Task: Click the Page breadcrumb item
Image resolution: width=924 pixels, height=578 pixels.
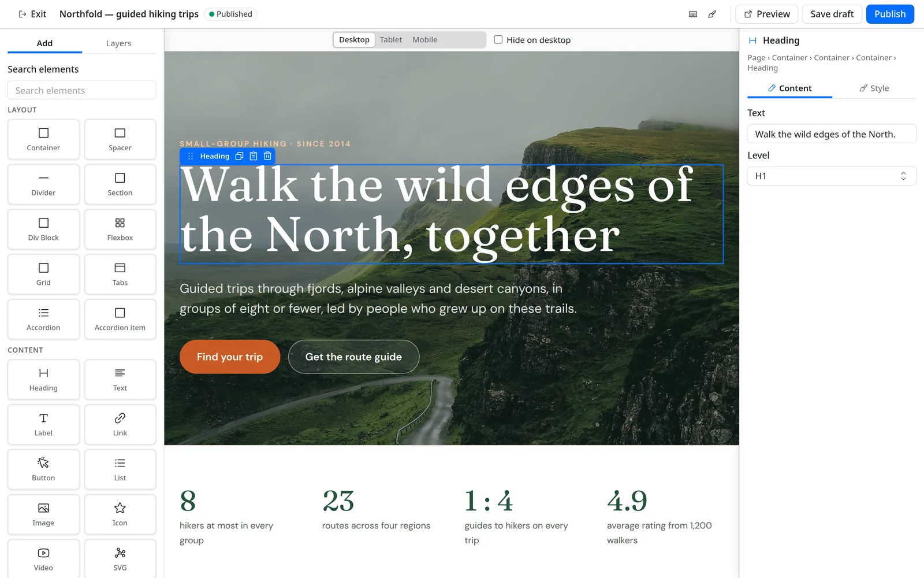Action: [x=756, y=58]
